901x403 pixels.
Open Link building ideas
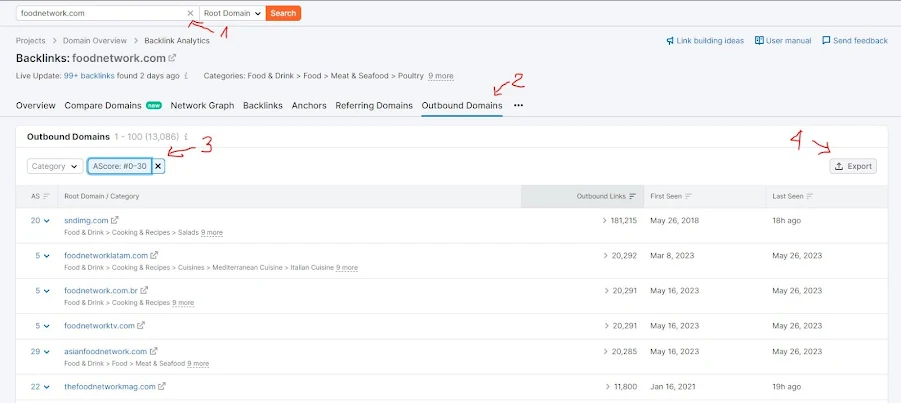tap(710, 41)
